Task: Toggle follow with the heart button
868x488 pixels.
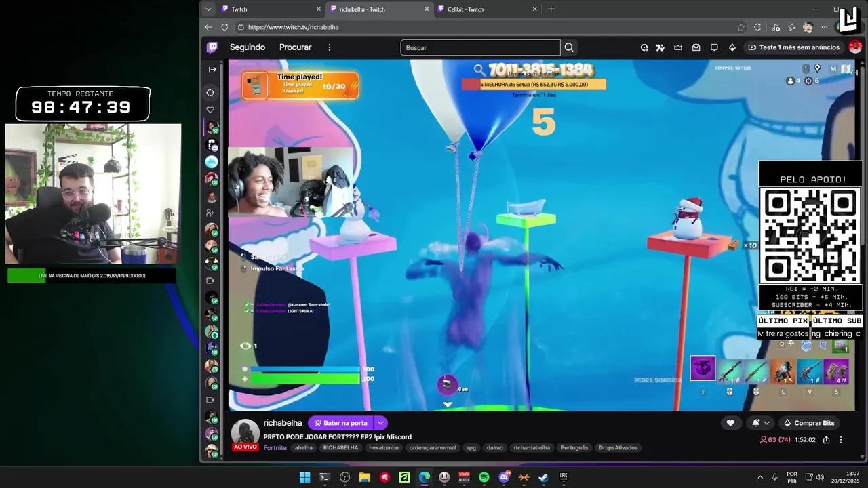Action: [x=730, y=423]
